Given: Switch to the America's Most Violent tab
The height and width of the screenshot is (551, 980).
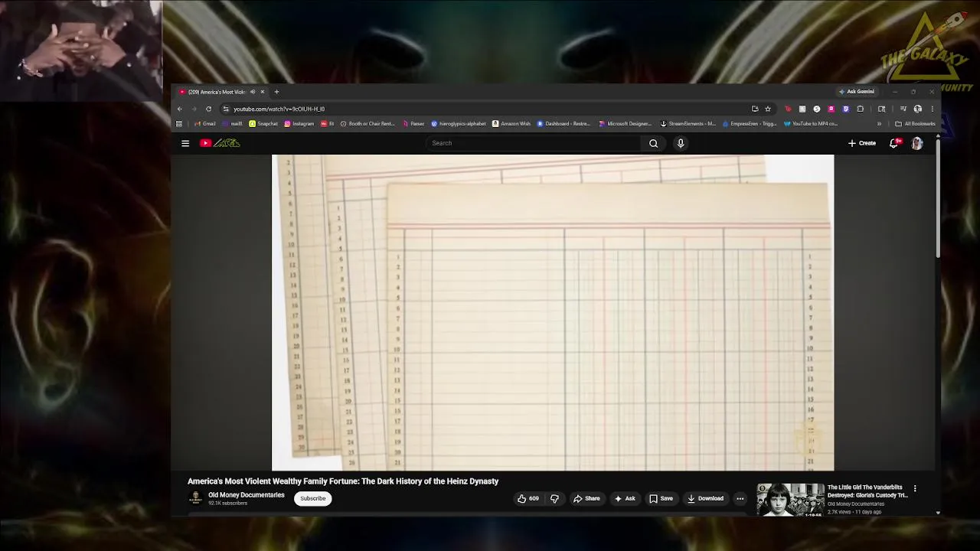Looking at the screenshot, I should click(222, 92).
